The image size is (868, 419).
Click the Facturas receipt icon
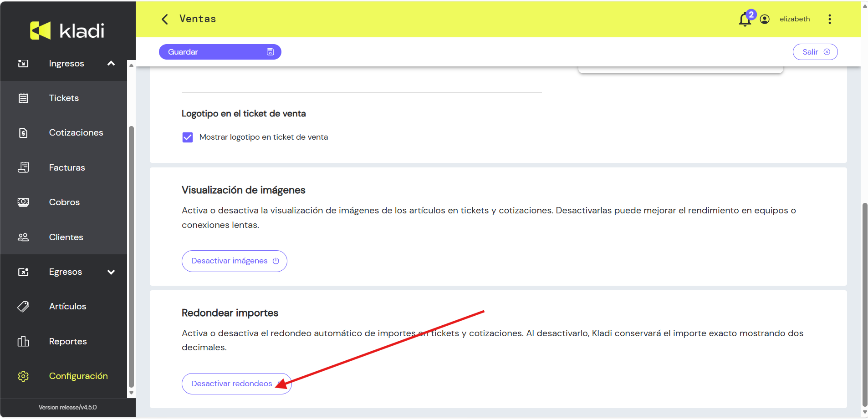pyautogui.click(x=23, y=167)
